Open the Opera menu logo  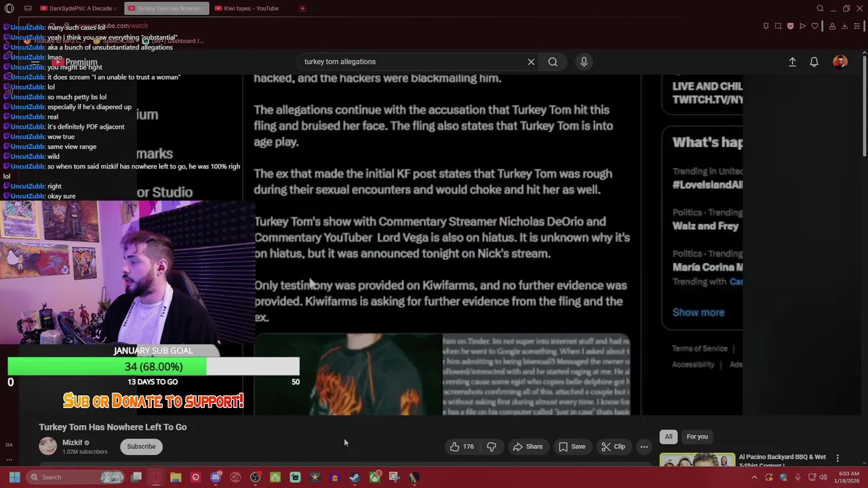click(x=9, y=8)
